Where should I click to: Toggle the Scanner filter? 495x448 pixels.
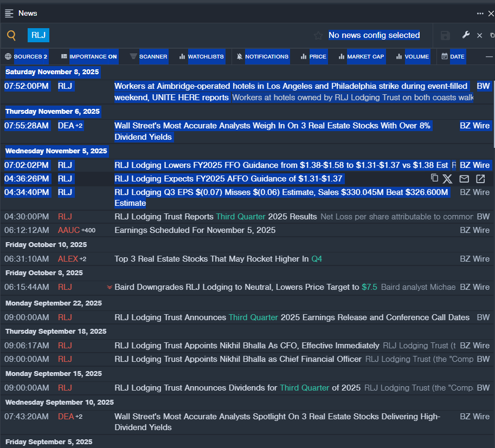[x=149, y=56]
